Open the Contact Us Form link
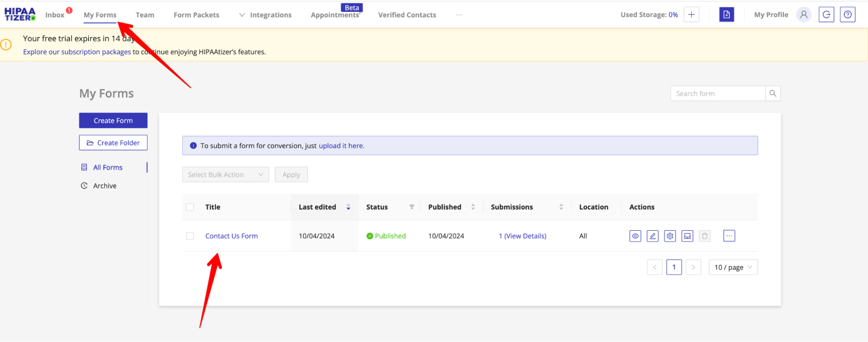 coord(231,236)
